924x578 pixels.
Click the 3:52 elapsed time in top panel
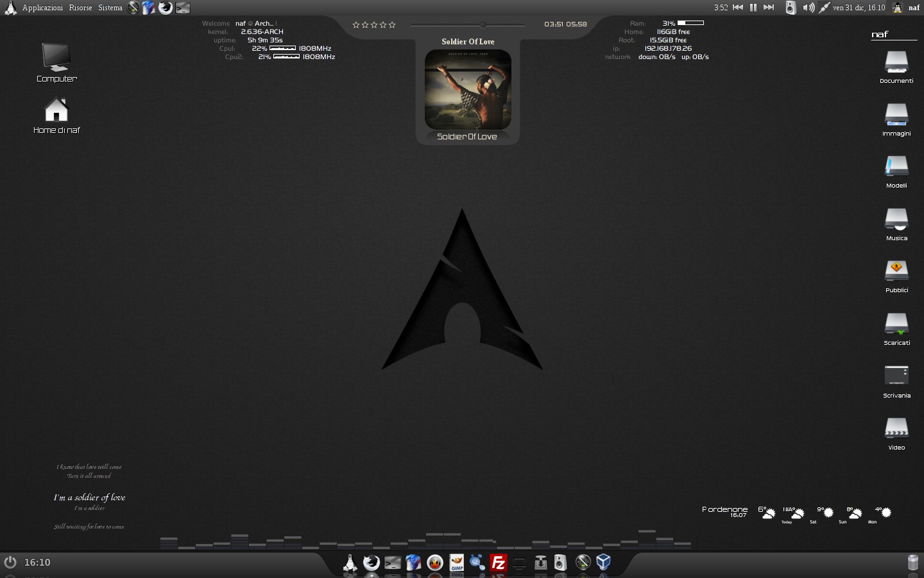pyautogui.click(x=721, y=8)
